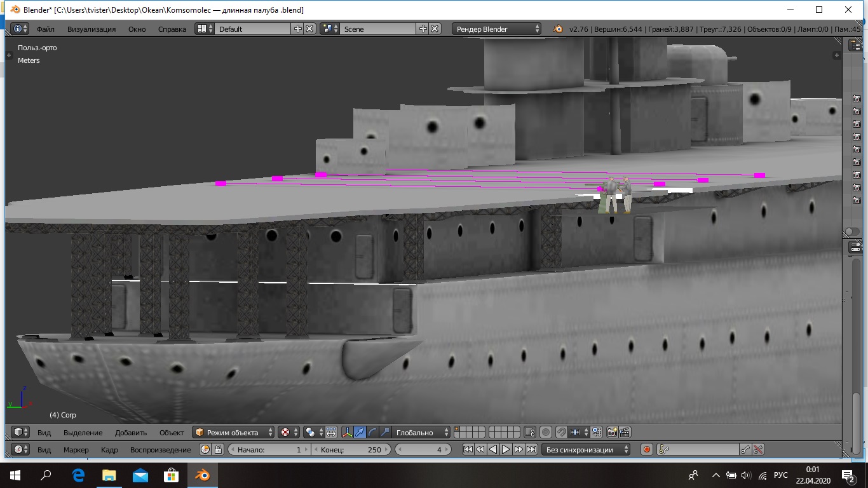The height and width of the screenshot is (488, 868).
Task: Open the Рендер Blender engine dropdown
Action: coord(497,29)
